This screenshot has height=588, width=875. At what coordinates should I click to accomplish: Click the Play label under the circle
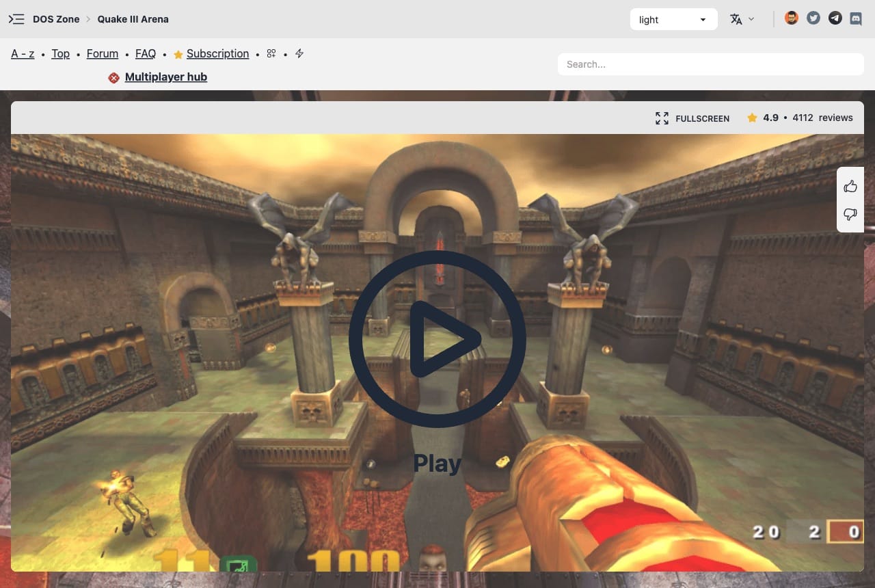coord(437,464)
